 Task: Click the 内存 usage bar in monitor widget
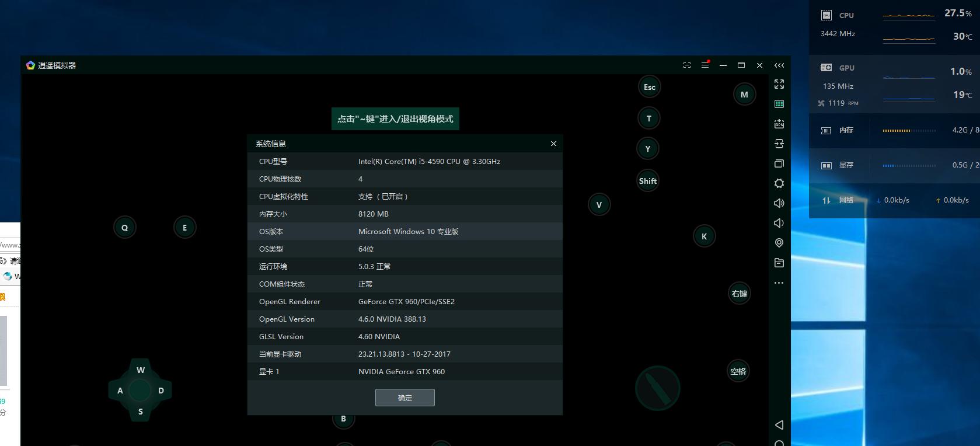(909, 131)
